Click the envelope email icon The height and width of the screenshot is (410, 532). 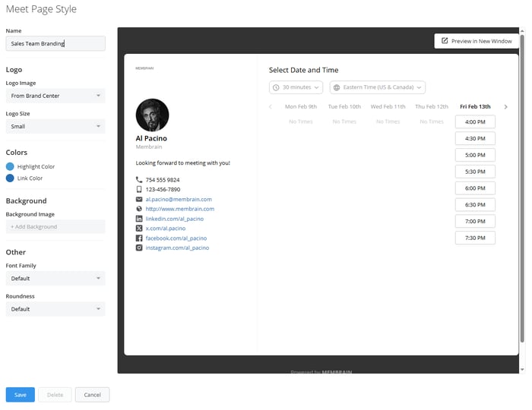tap(139, 199)
